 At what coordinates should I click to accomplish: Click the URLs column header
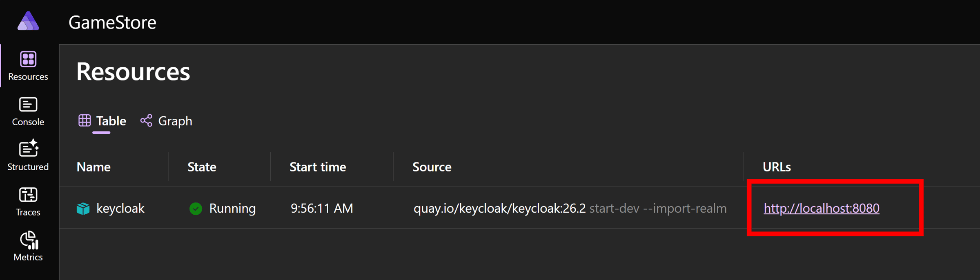(777, 167)
